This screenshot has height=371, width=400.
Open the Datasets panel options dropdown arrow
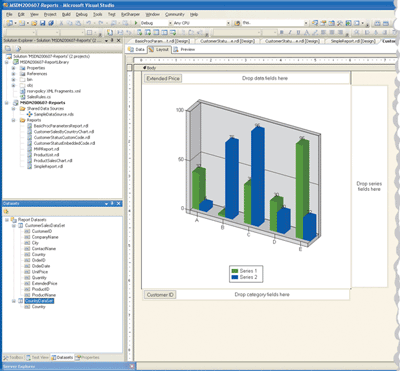tap(106, 204)
